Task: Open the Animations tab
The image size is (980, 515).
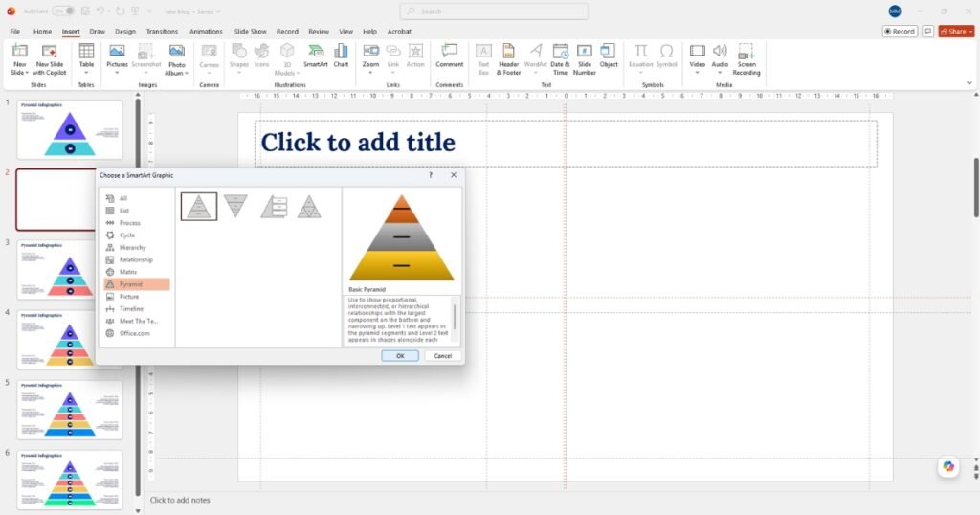Action: click(206, 32)
